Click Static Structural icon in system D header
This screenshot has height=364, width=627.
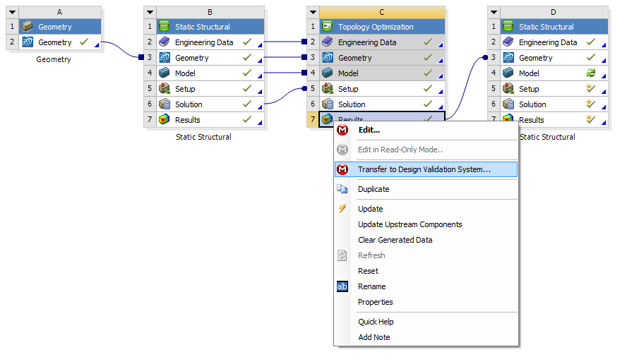508,26
